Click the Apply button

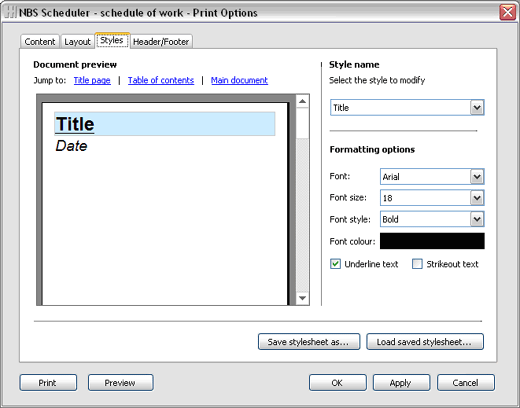coord(401,382)
